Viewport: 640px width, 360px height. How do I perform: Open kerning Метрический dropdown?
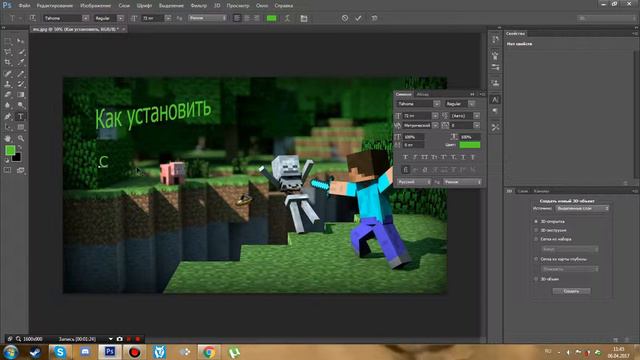point(435,125)
